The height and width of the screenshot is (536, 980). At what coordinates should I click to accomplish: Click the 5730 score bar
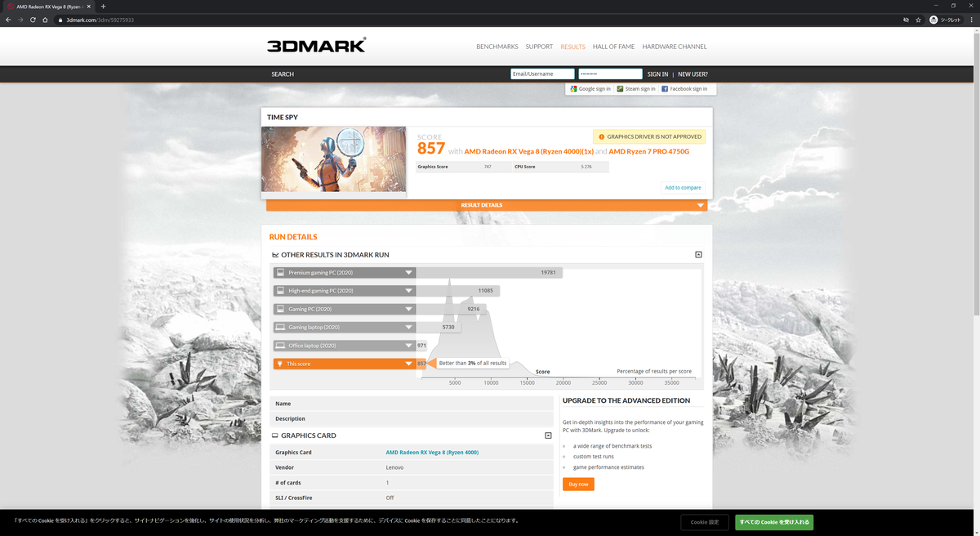[x=439, y=328]
